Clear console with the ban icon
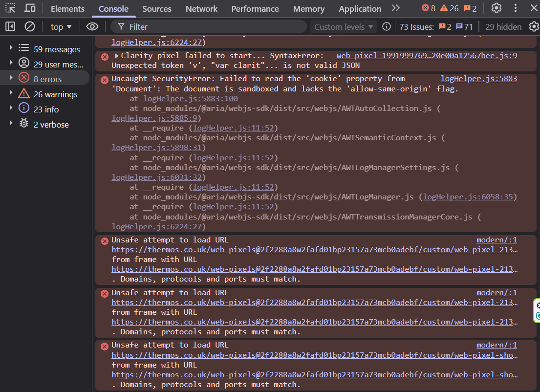 (x=30, y=26)
